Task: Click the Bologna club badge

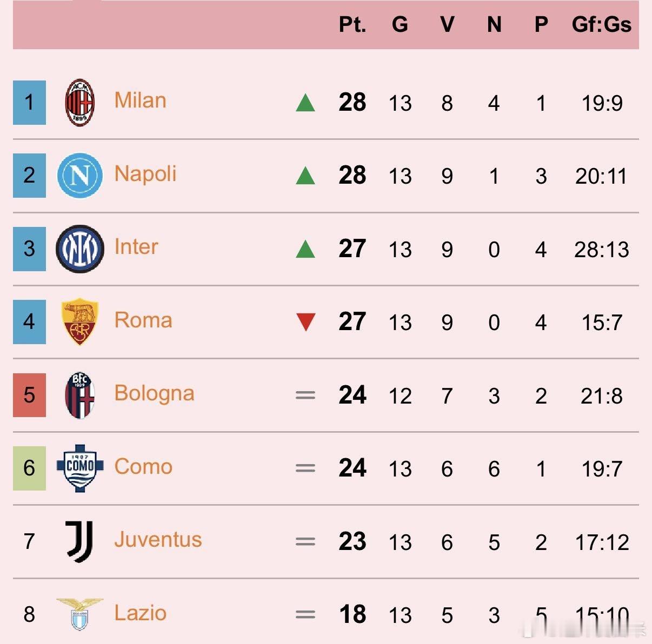Action: click(x=80, y=395)
